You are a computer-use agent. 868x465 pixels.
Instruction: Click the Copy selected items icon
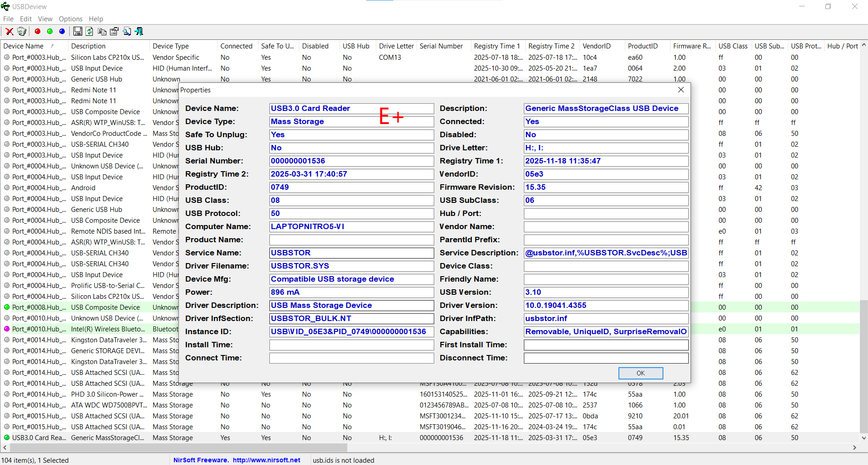[102, 31]
